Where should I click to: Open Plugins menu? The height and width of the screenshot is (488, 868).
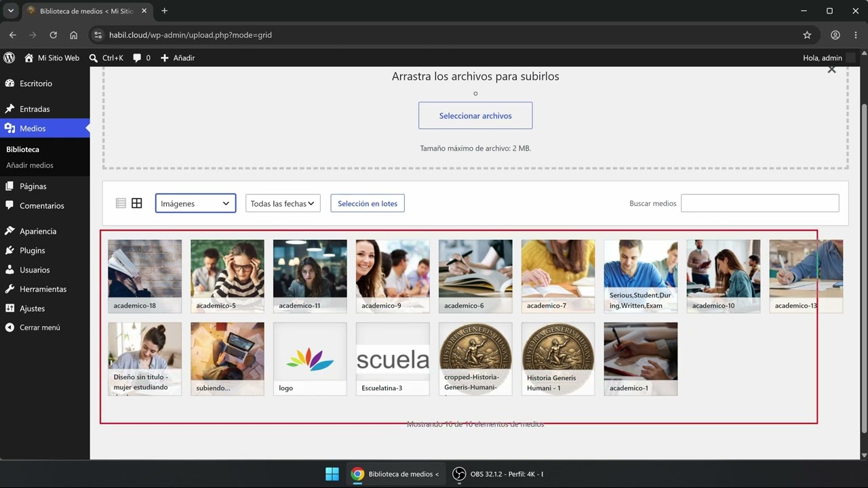pos(45,251)
